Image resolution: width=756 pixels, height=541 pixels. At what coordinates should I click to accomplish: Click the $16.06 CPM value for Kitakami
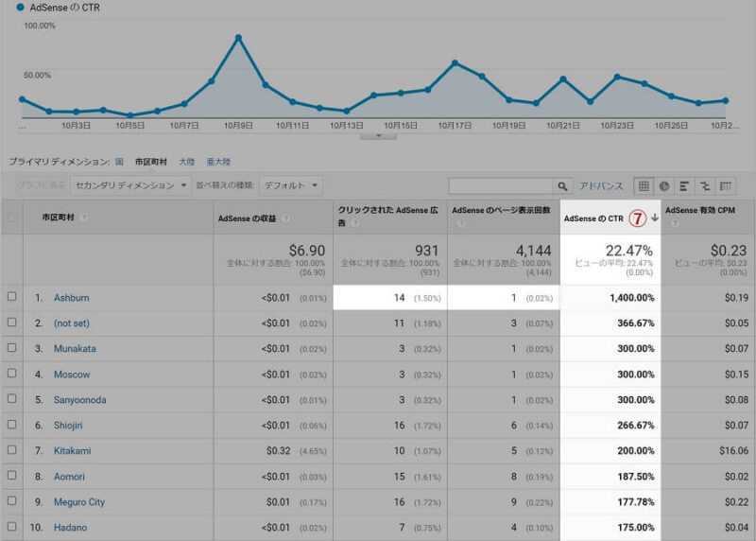tap(734, 451)
